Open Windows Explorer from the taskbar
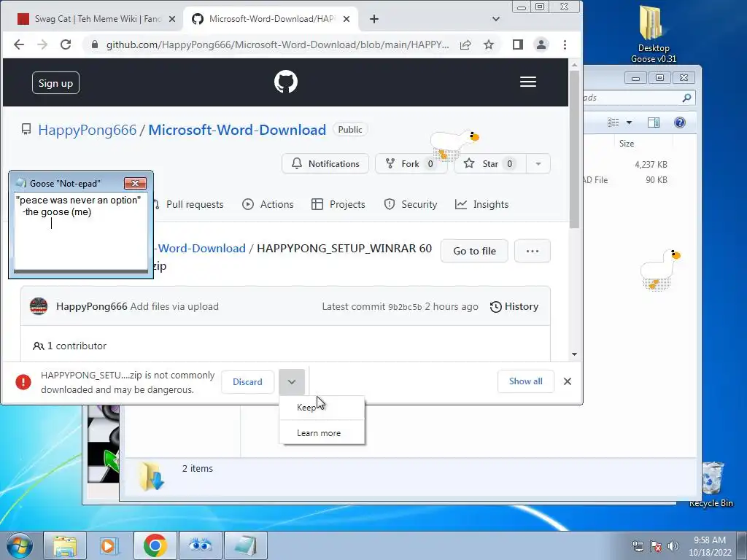 click(x=65, y=545)
